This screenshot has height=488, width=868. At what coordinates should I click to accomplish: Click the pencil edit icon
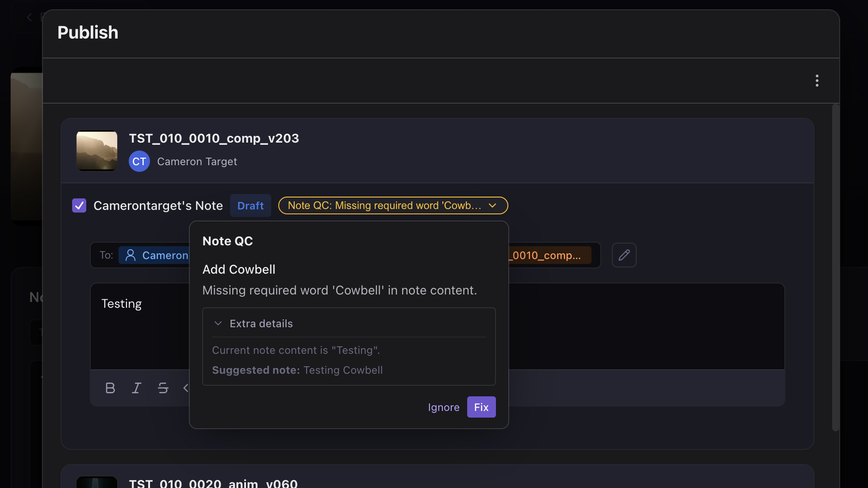click(624, 255)
